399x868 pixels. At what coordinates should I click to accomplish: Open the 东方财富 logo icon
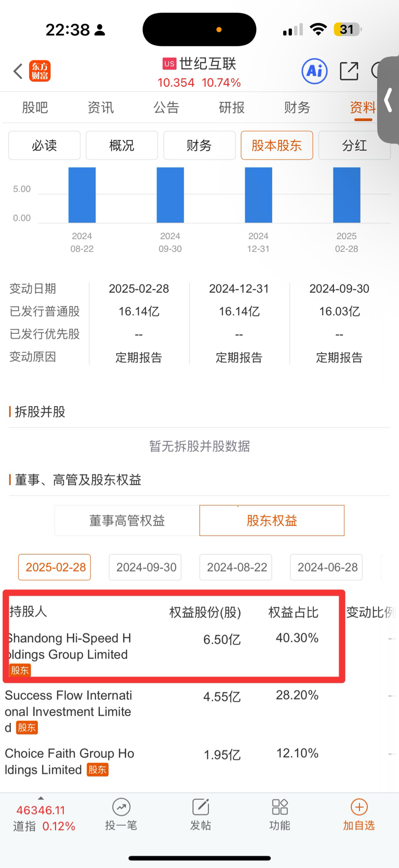pyautogui.click(x=40, y=71)
